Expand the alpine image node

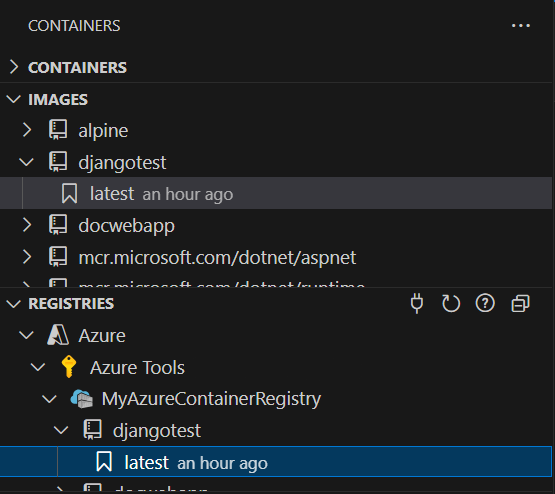coord(27,130)
